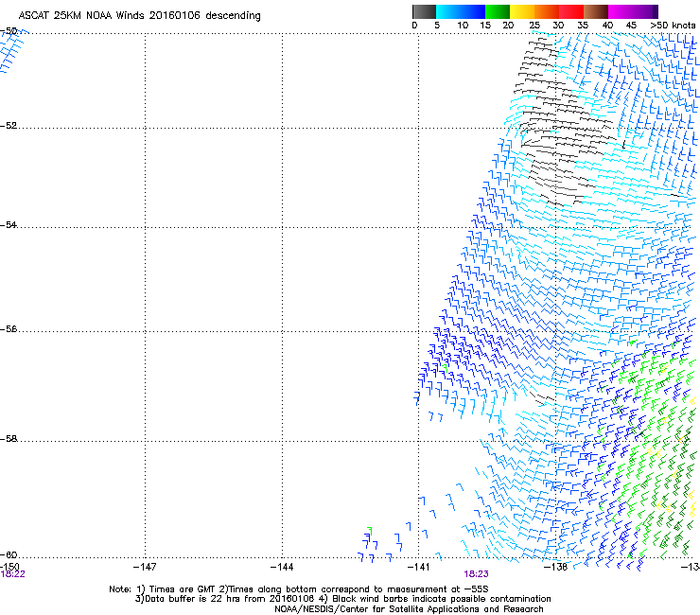Click the note 'Times are GMT'

tap(183, 589)
